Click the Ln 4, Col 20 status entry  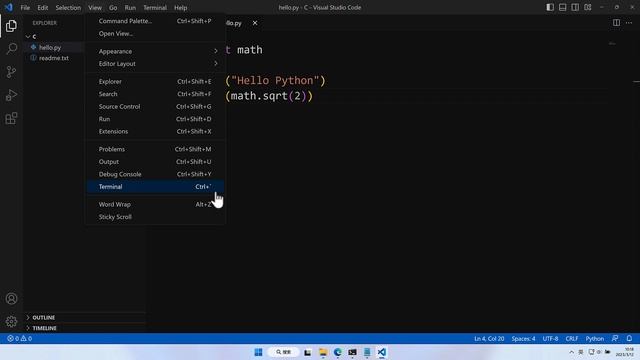tap(489, 338)
